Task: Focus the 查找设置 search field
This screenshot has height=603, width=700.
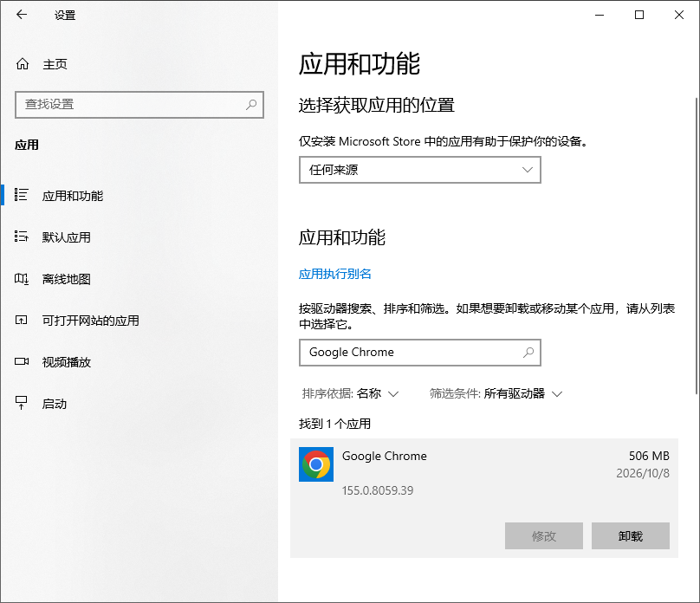Action: pos(139,105)
